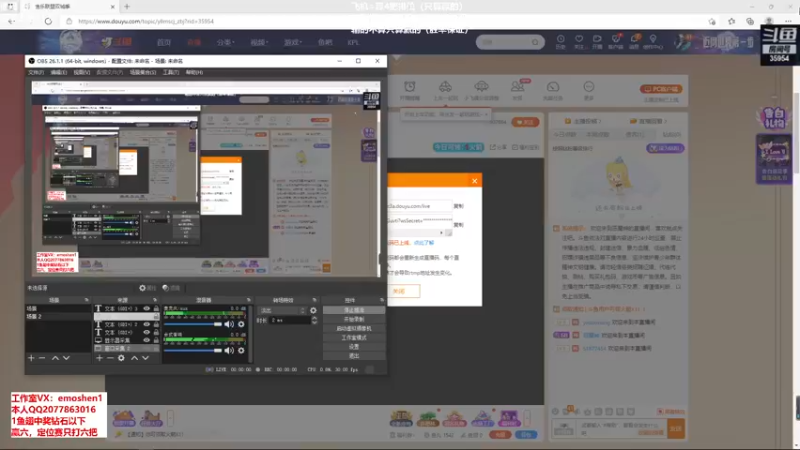Click the Douyu search magnifier icon
The height and width of the screenshot is (450, 800).
pyautogui.click(x=535, y=42)
